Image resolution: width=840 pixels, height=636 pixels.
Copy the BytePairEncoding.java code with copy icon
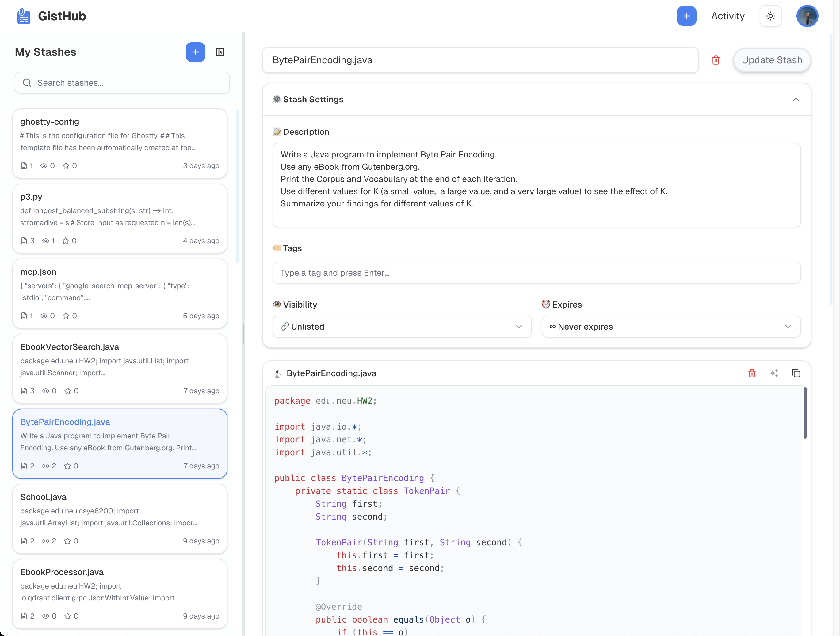point(796,373)
